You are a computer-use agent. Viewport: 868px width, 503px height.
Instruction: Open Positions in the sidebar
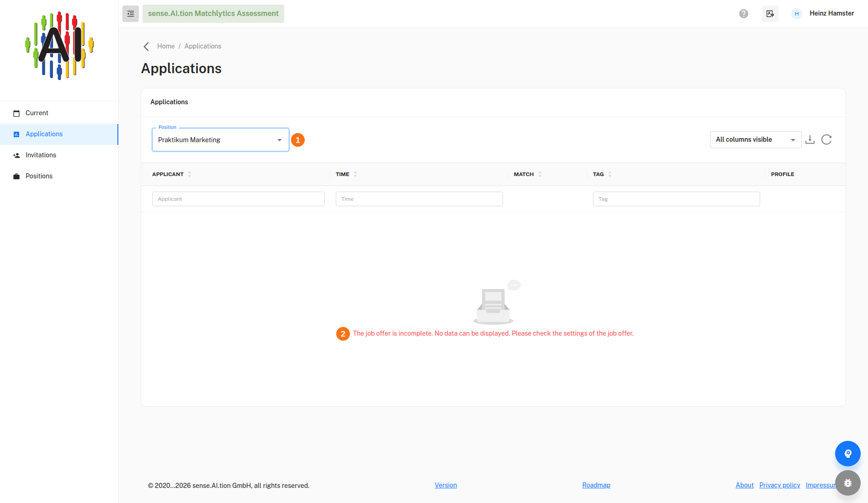click(x=59, y=176)
